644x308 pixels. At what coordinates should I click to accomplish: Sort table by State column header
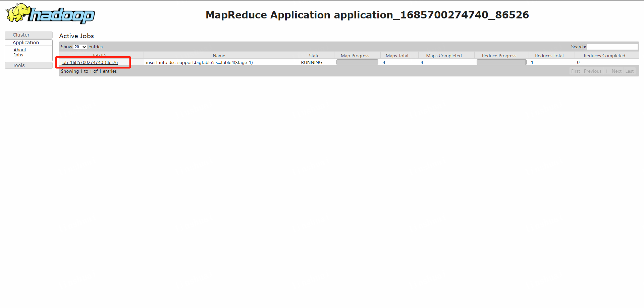[x=314, y=56]
